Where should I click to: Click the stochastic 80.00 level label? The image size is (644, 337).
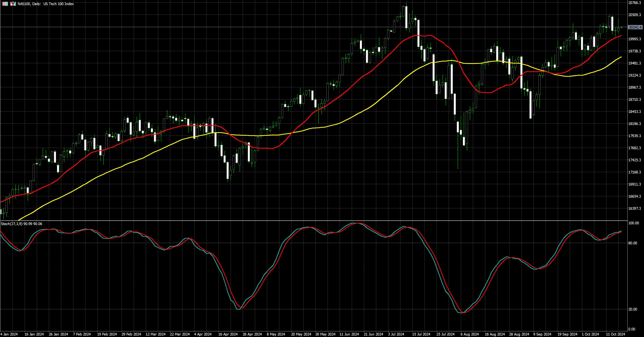point(632,243)
